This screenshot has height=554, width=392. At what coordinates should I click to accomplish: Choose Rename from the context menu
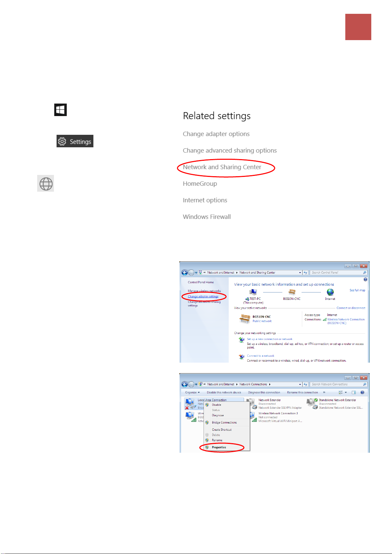click(x=227, y=440)
